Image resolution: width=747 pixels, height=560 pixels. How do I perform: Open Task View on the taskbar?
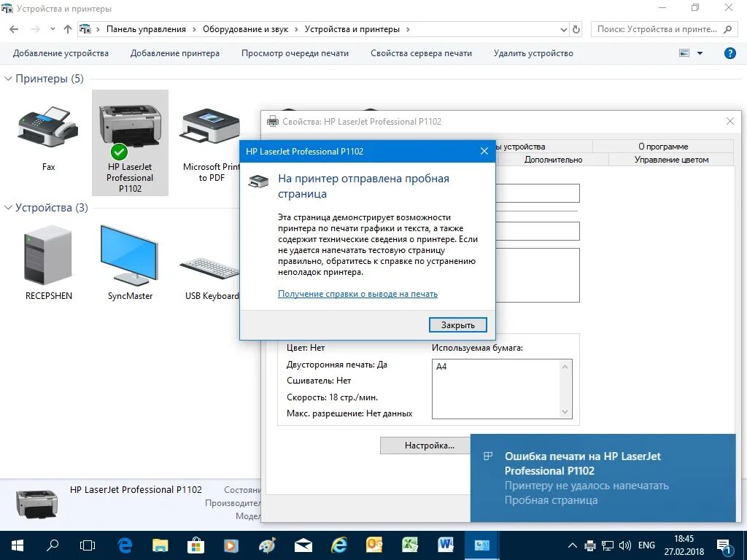click(88, 545)
